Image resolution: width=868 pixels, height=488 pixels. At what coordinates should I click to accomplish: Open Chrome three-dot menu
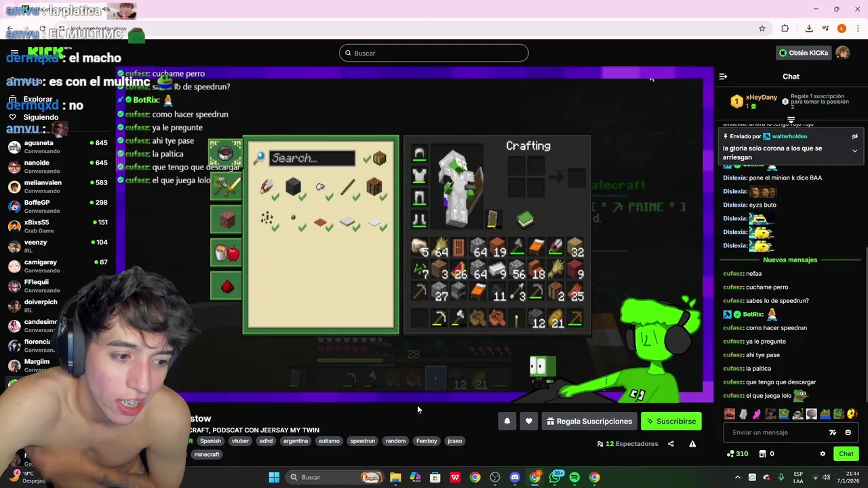(x=859, y=28)
